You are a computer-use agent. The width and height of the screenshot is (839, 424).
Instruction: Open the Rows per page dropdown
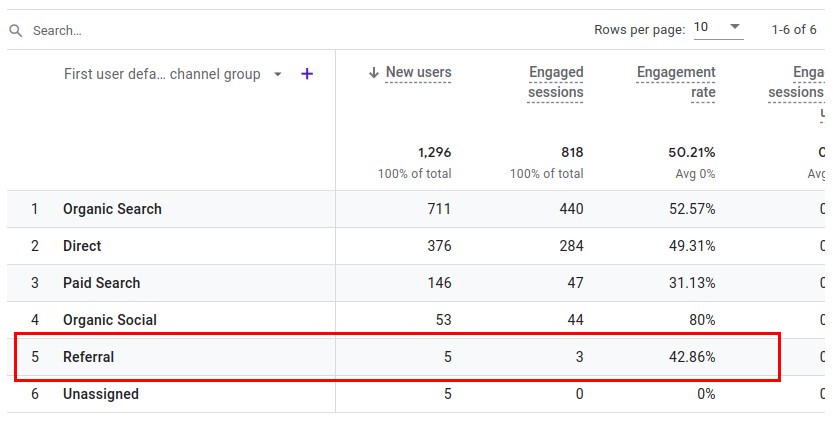[x=718, y=28]
